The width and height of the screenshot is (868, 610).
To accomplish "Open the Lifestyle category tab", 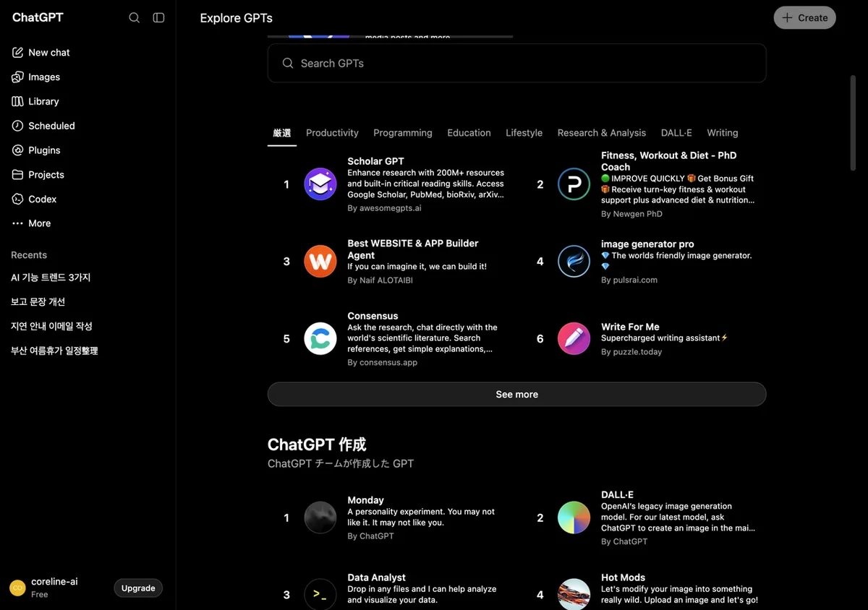I will coord(524,133).
